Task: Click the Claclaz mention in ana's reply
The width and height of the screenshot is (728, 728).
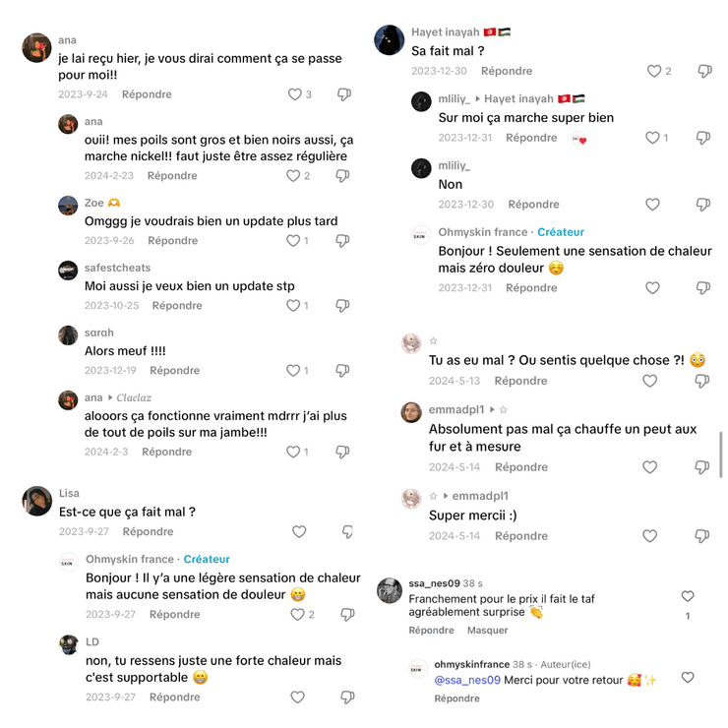Action: tap(134, 397)
